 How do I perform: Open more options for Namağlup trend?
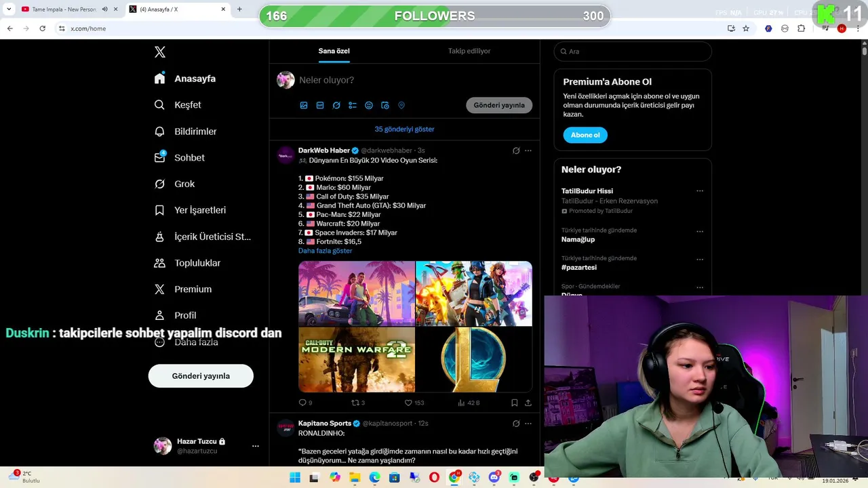coord(700,231)
